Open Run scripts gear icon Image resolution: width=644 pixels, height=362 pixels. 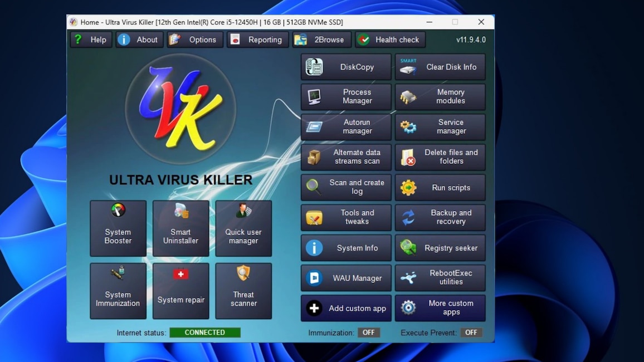[x=408, y=188]
